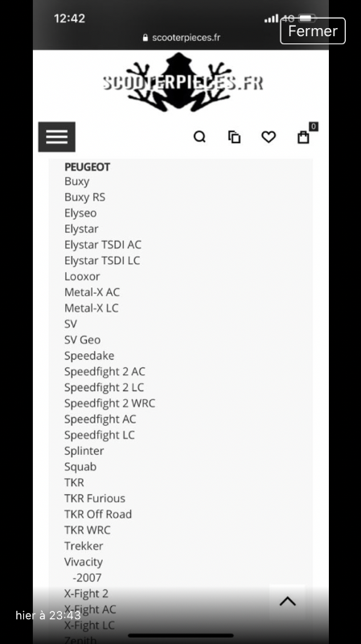
Task: Select the TKR Furious model
Action: 95,498
